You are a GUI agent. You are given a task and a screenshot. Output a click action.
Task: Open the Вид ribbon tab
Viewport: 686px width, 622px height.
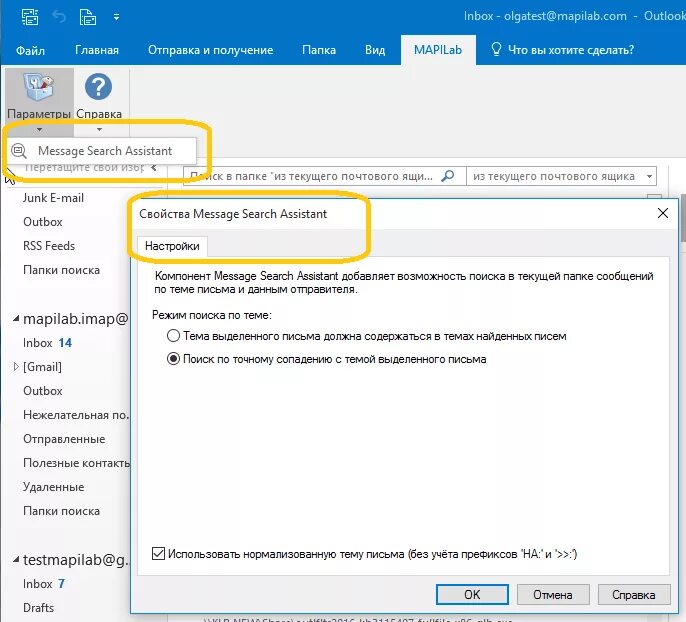click(x=375, y=50)
